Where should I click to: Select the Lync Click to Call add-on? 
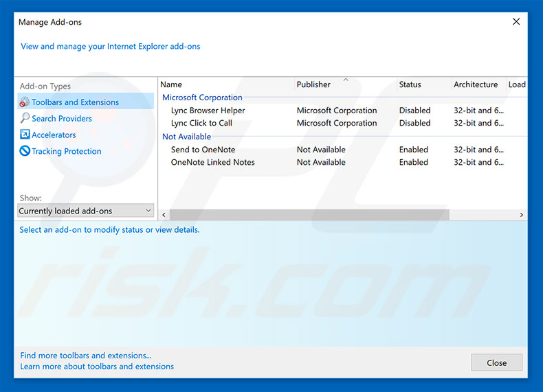point(201,124)
